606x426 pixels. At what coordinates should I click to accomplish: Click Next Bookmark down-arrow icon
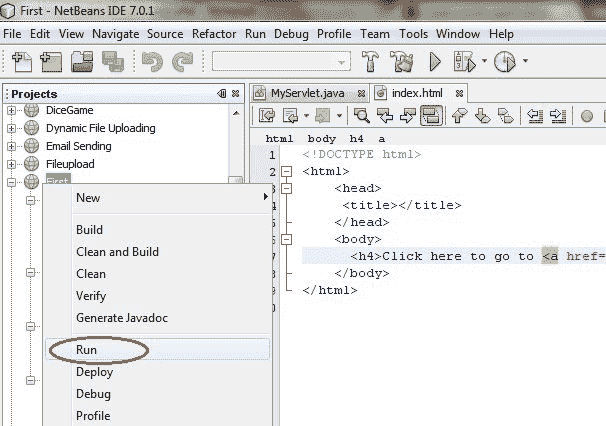482,115
